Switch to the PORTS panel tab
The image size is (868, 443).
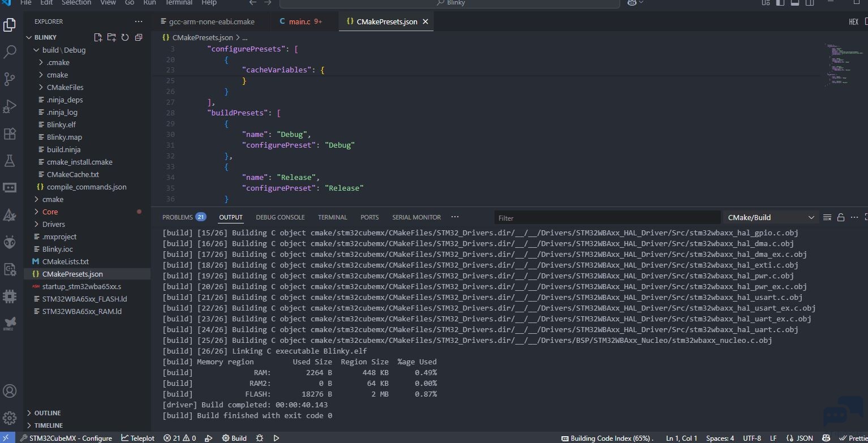(369, 217)
